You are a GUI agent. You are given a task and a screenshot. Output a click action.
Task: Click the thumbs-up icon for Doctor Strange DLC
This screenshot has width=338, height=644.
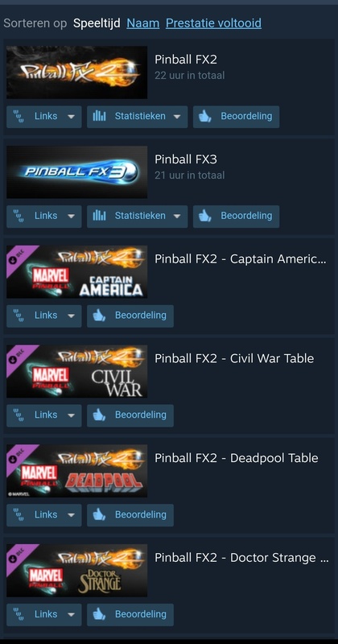coord(99,614)
